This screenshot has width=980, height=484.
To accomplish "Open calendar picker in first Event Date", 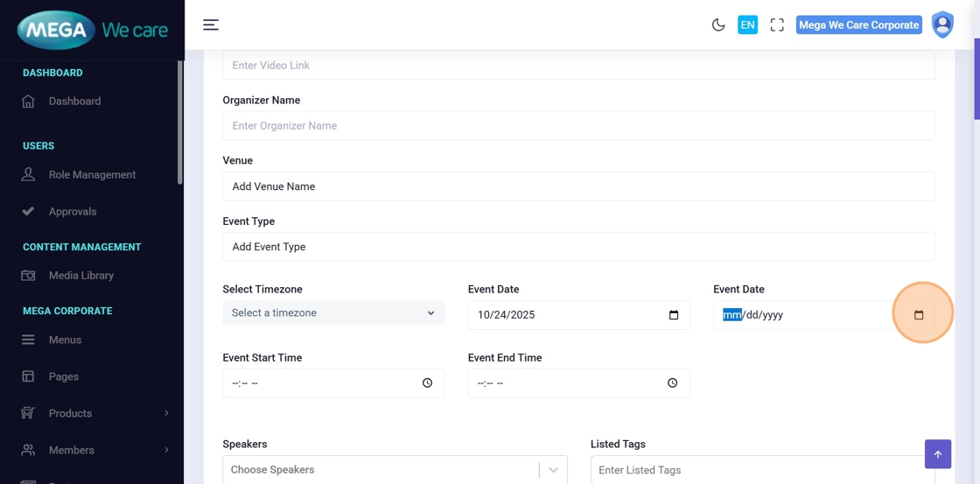I will pyautogui.click(x=674, y=315).
